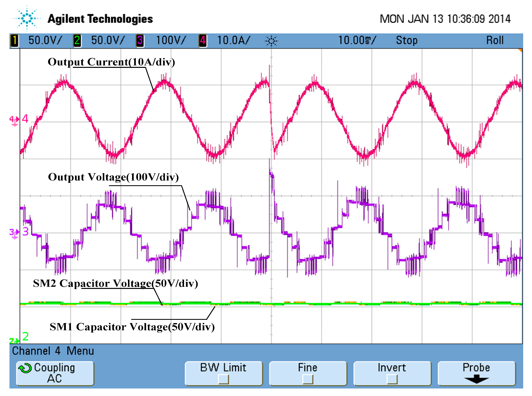Toggle the BW Limit checkbox
532x396 pixels.
pos(224,379)
